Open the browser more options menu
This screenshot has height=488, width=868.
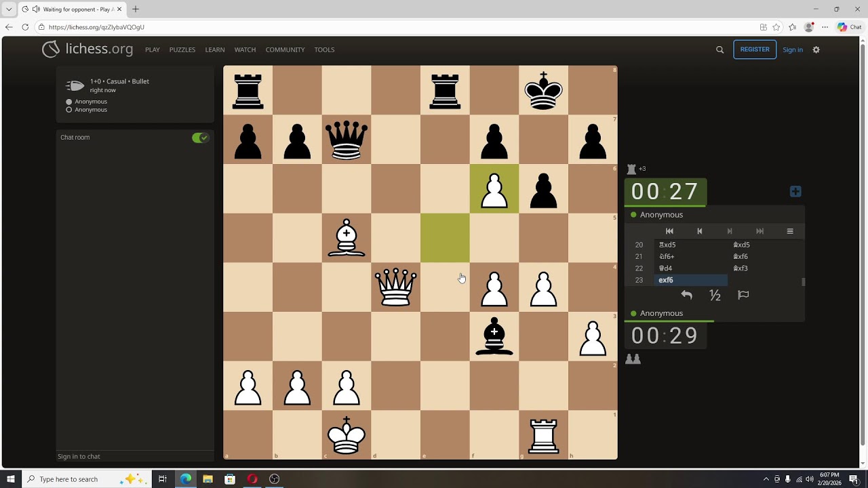pyautogui.click(x=825, y=27)
